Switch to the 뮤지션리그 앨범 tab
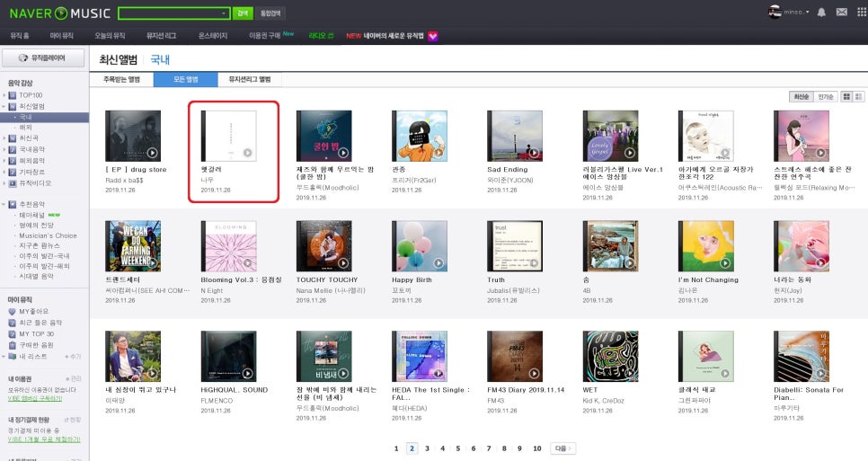This screenshot has height=461, width=868. click(250, 80)
